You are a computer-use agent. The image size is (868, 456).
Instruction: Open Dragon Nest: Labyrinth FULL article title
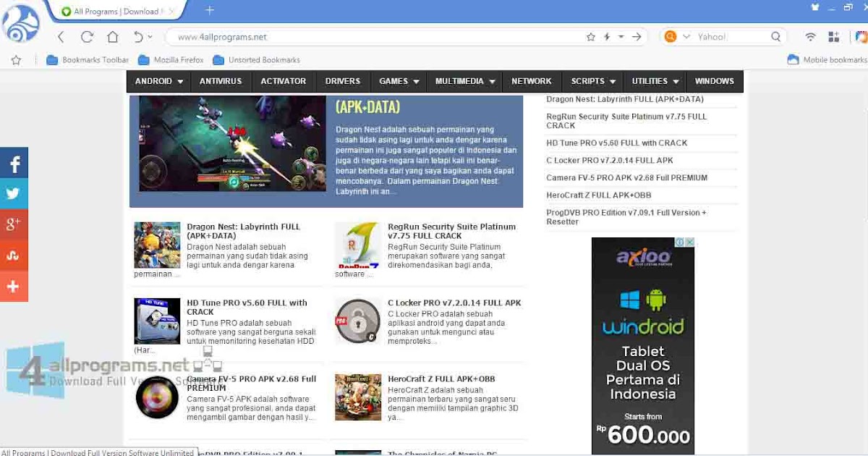(244, 231)
